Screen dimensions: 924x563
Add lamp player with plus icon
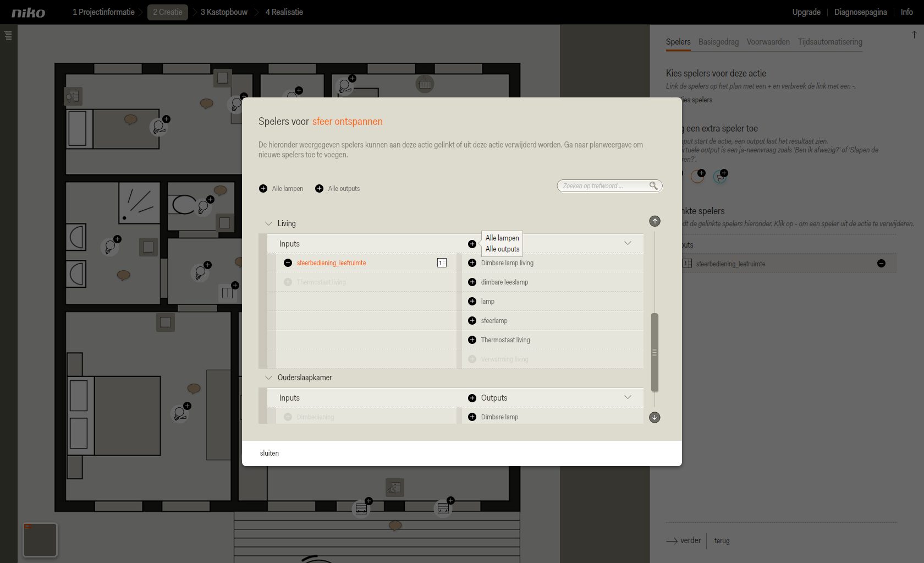tap(472, 301)
